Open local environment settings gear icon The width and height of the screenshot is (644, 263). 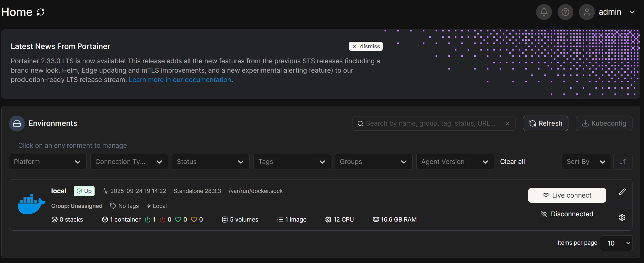pos(622,218)
